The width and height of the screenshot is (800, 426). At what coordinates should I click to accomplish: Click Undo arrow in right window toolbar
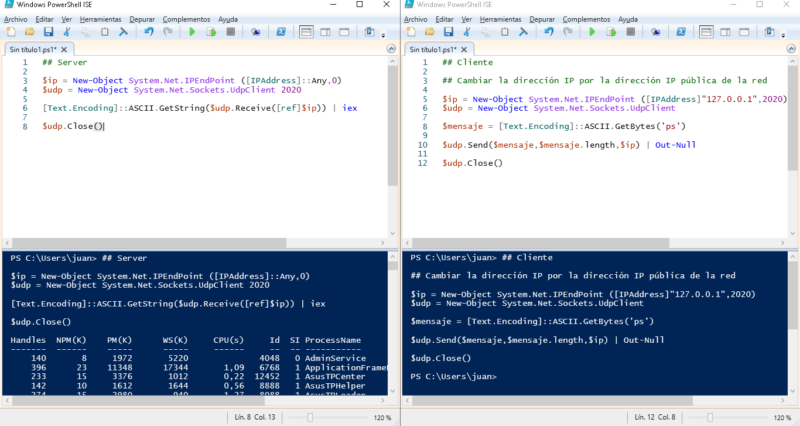[x=549, y=32]
